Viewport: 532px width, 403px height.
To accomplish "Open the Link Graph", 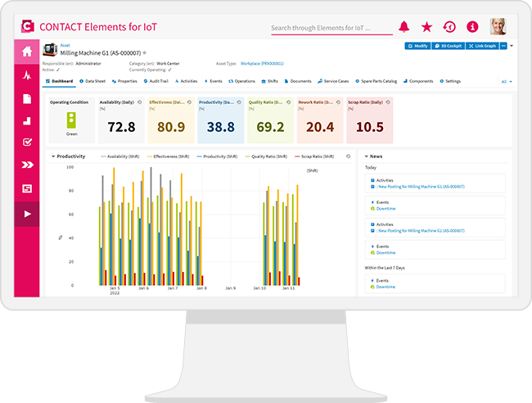I will click(482, 46).
